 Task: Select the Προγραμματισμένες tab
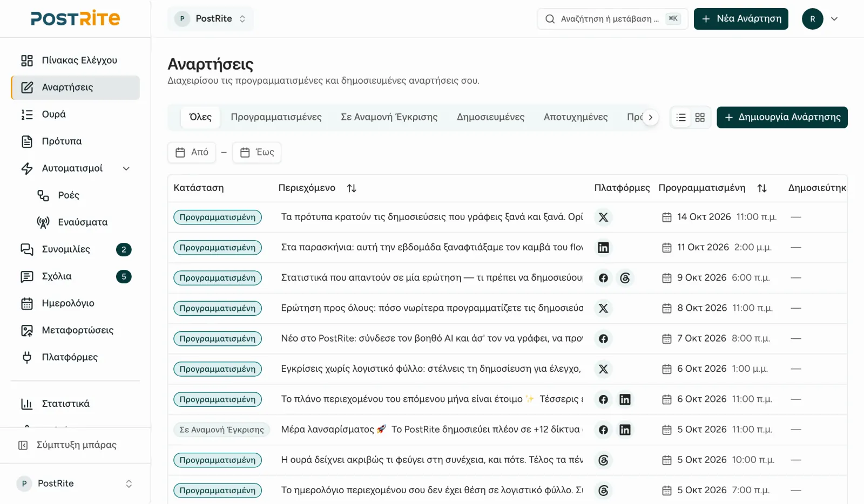click(x=276, y=117)
